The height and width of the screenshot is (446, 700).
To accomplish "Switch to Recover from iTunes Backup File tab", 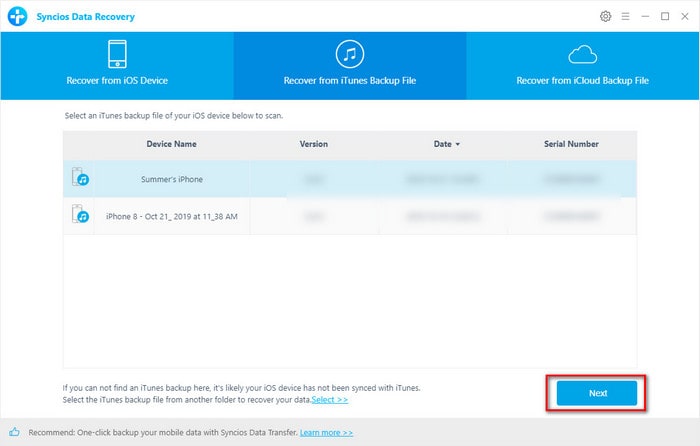I will pyautogui.click(x=350, y=66).
